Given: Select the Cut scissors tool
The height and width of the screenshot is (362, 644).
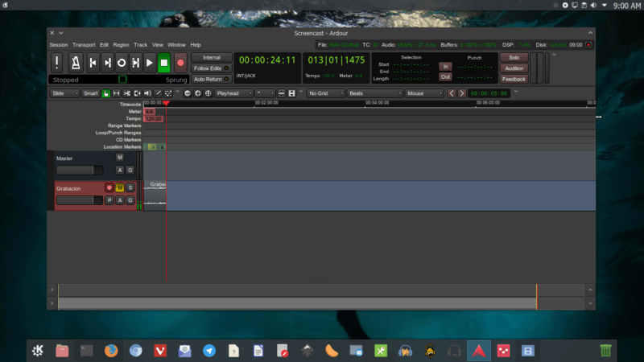Looking at the screenshot, I should point(127,93).
